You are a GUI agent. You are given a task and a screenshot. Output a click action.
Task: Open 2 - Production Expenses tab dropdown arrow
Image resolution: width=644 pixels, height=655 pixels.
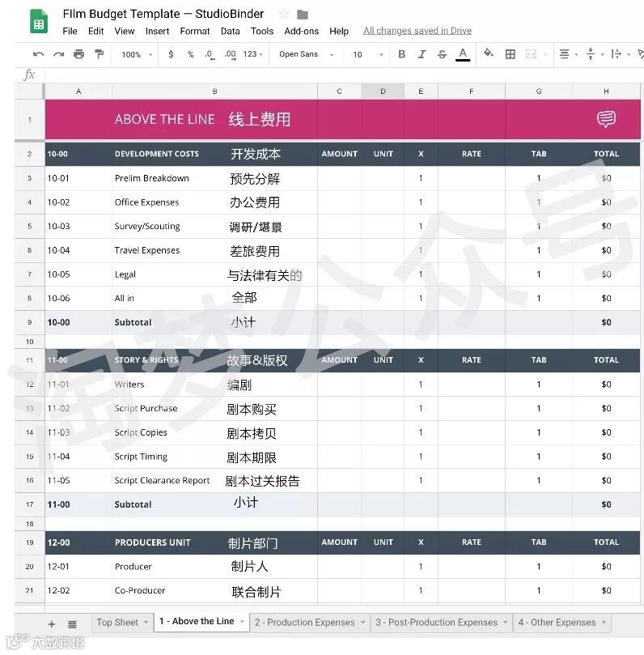[363, 623]
